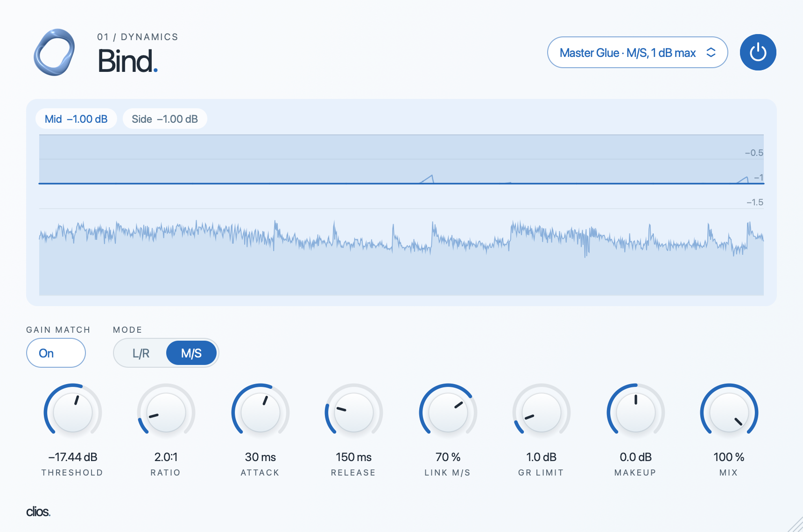Click the Bind. plugin title
The image size is (803, 532).
[x=128, y=61]
